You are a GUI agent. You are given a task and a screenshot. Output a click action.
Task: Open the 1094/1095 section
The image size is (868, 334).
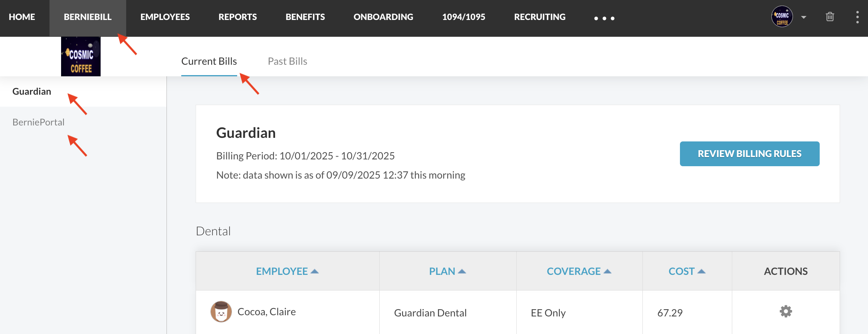pos(464,17)
